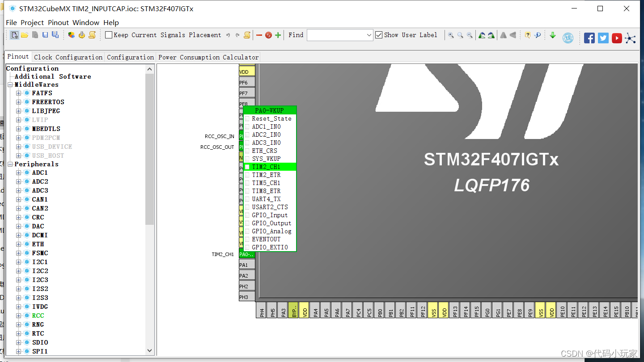Image resolution: width=644 pixels, height=362 pixels.
Task: Select GPIO_Input in pin popup
Action: [269, 215]
